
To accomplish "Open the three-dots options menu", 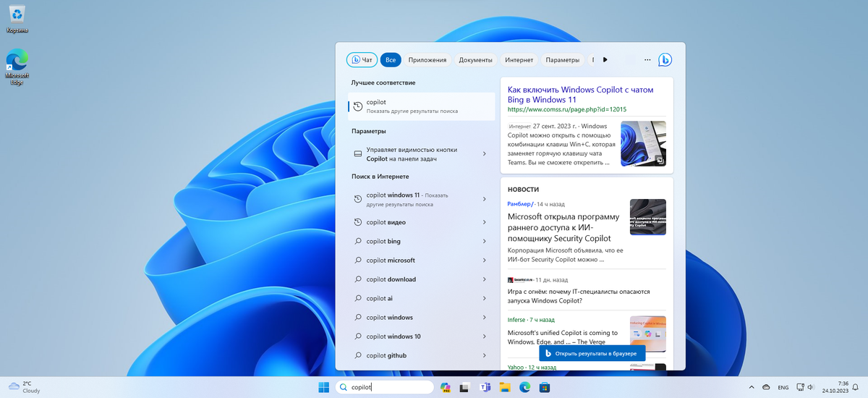I will point(647,60).
